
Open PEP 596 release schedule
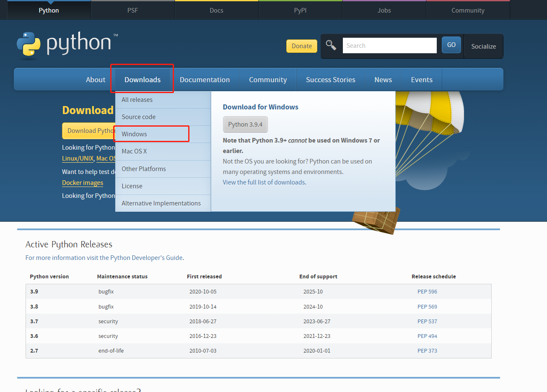427,291
